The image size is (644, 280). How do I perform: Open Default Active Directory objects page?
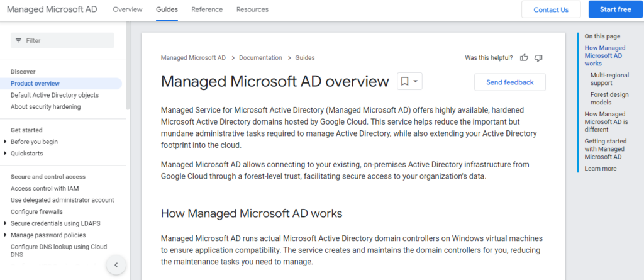pyautogui.click(x=55, y=95)
